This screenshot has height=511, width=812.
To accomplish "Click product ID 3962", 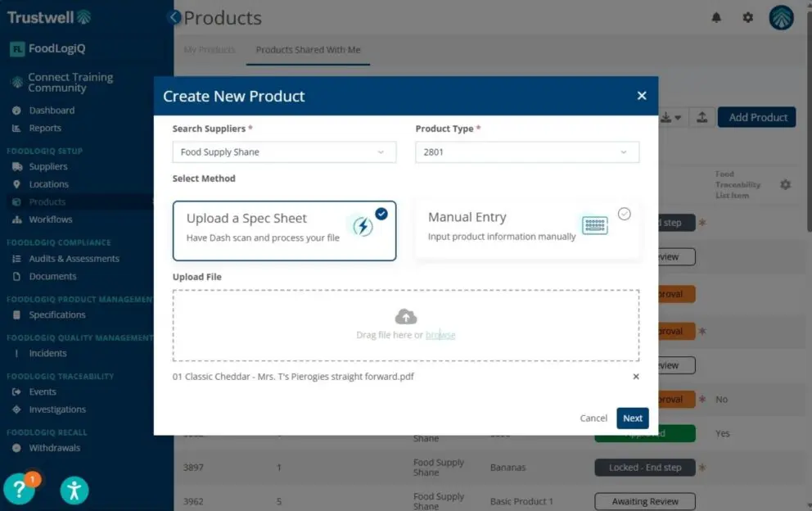I will tap(193, 501).
